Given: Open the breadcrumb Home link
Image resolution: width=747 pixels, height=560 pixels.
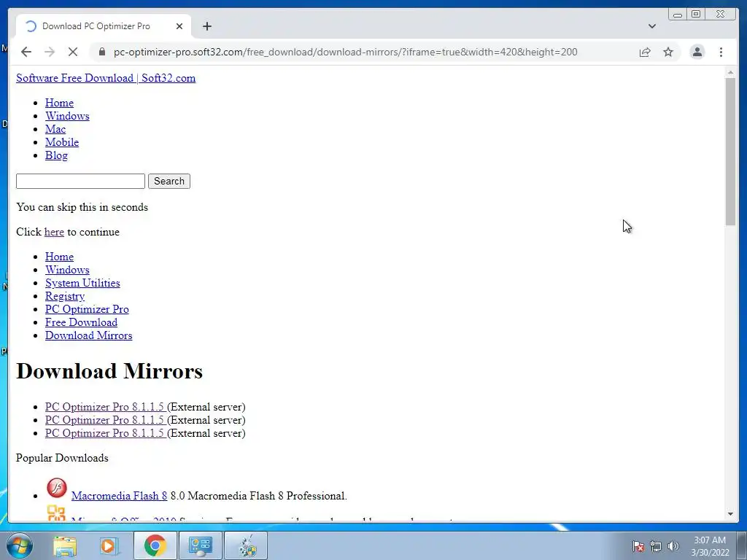Looking at the screenshot, I should tap(60, 257).
